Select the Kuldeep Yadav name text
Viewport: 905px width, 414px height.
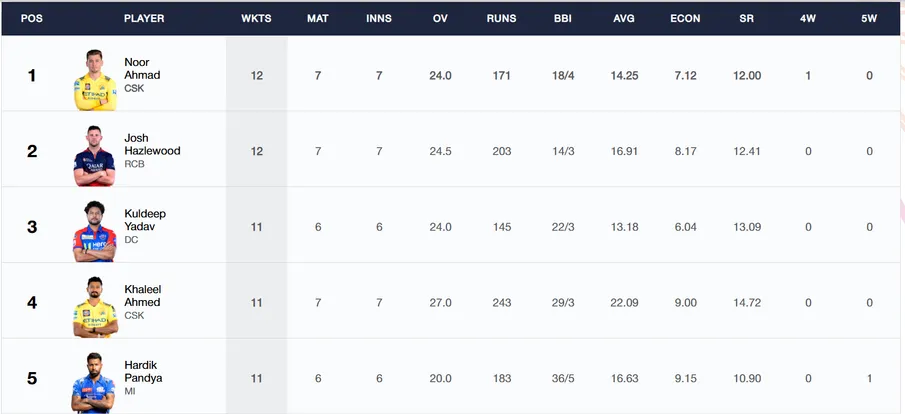click(145, 220)
